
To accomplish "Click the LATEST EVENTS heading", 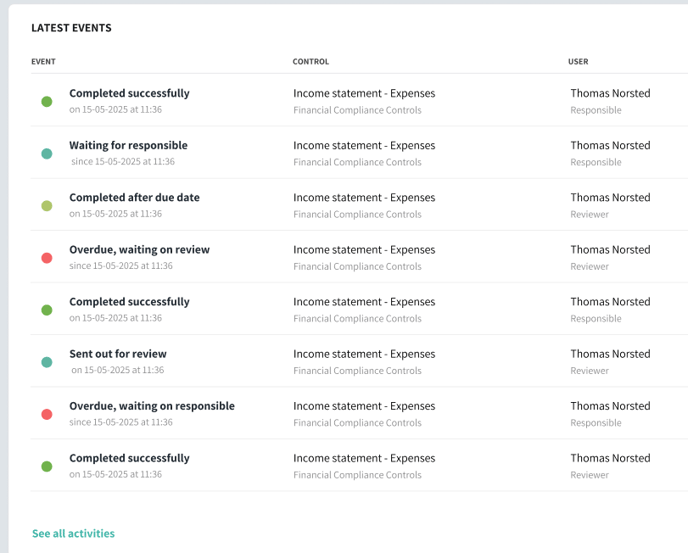I will click(72, 28).
